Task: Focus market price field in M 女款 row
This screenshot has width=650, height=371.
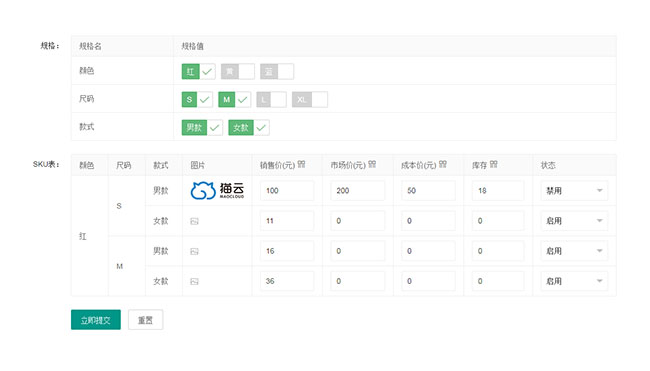Action: point(357,281)
